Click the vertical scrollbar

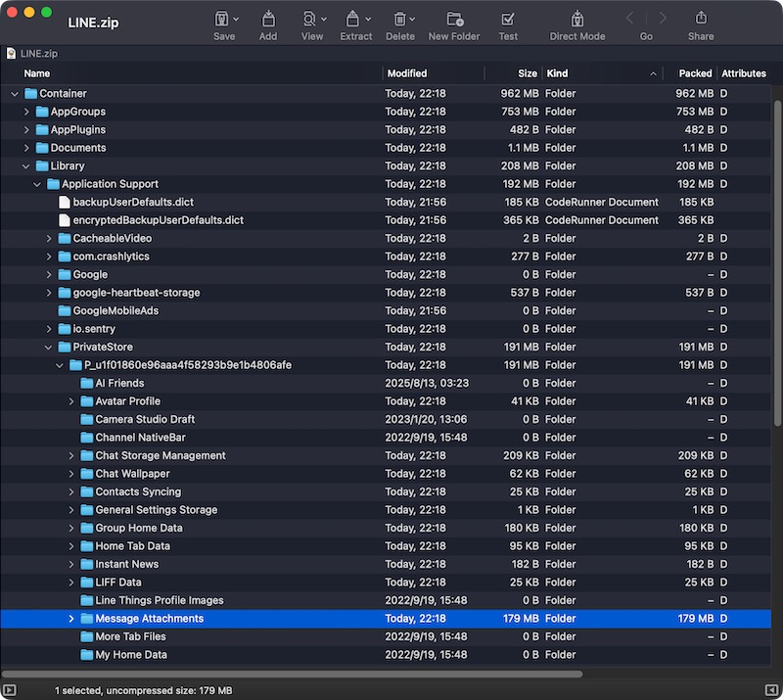click(x=777, y=263)
